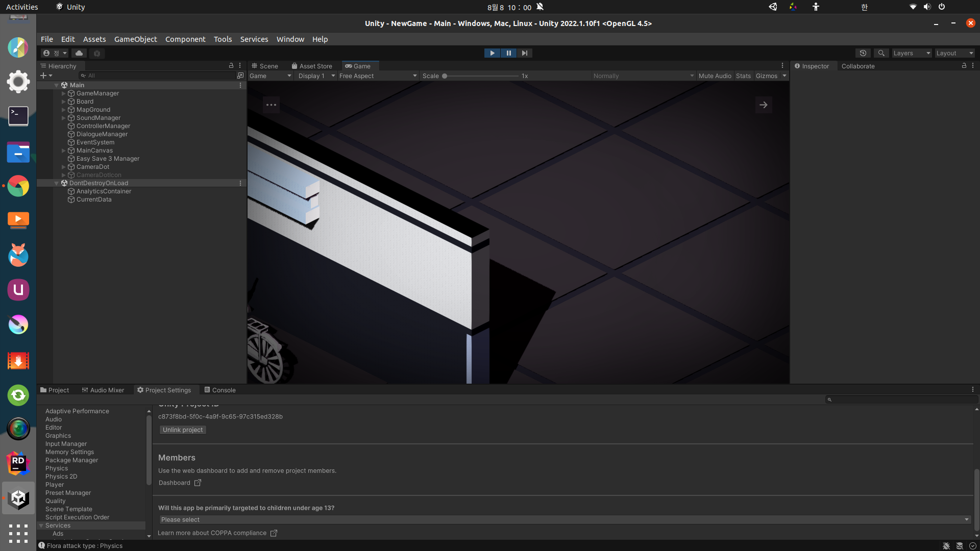Switch to the Asset Store tab
980x551 pixels.
click(x=312, y=66)
